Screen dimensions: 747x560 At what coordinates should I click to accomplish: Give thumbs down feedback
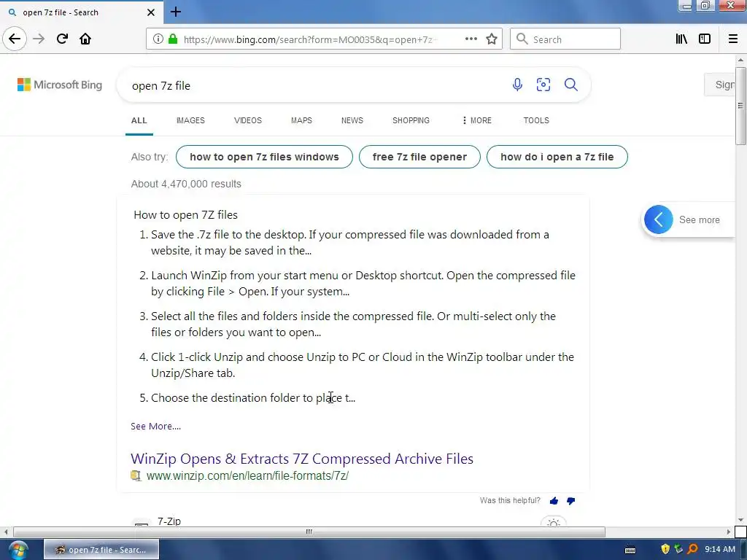570,500
